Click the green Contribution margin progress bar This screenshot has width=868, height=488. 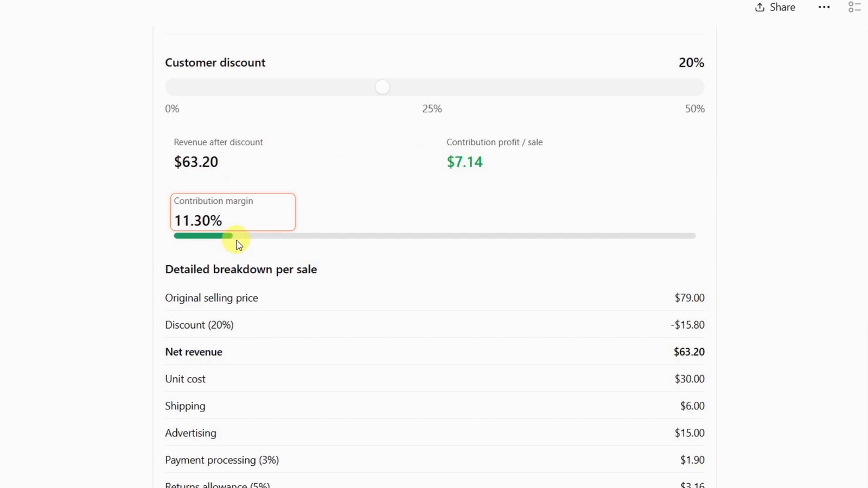[x=203, y=236]
